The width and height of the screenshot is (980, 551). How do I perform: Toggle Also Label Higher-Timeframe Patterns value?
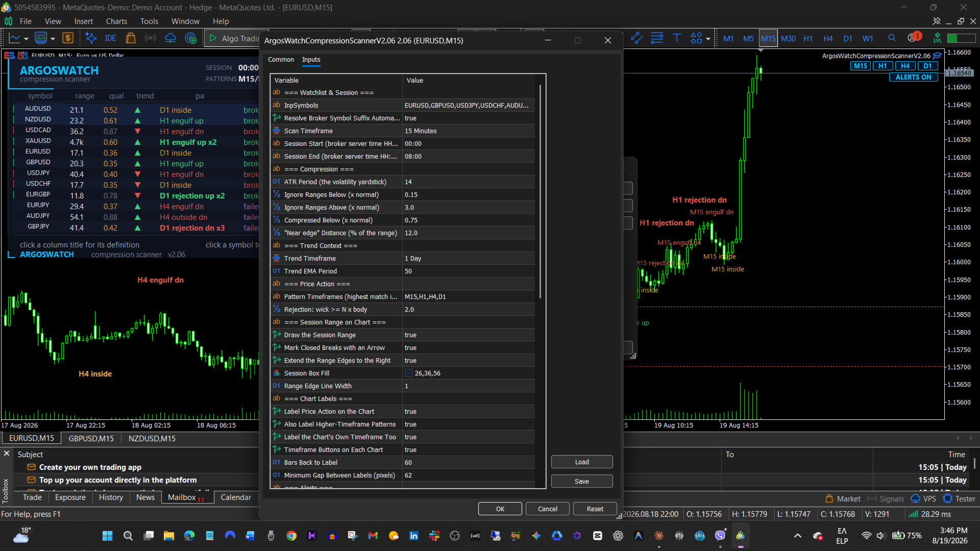(x=469, y=424)
